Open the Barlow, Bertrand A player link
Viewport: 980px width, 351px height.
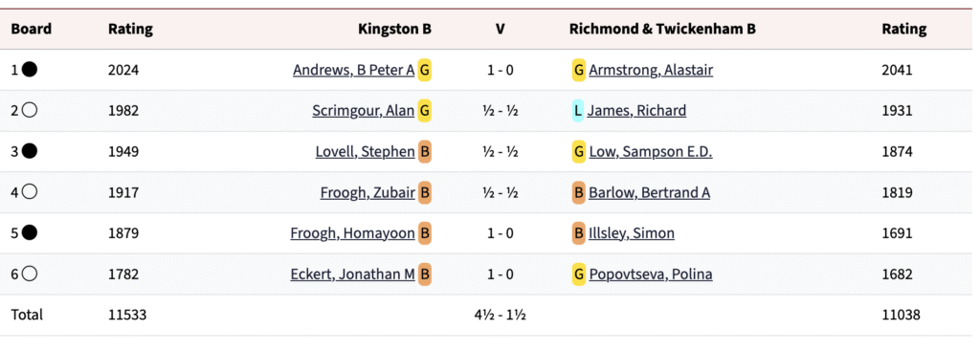coord(649,192)
